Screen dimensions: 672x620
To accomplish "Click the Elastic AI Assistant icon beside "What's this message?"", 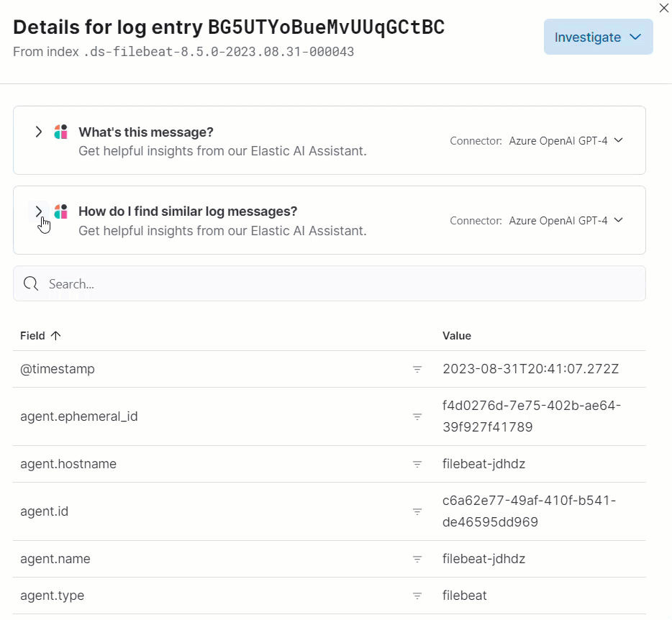I will tap(60, 132).
